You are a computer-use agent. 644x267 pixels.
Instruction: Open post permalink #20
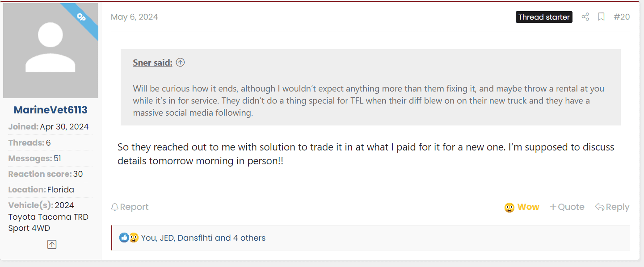click(x=622, y=17)
